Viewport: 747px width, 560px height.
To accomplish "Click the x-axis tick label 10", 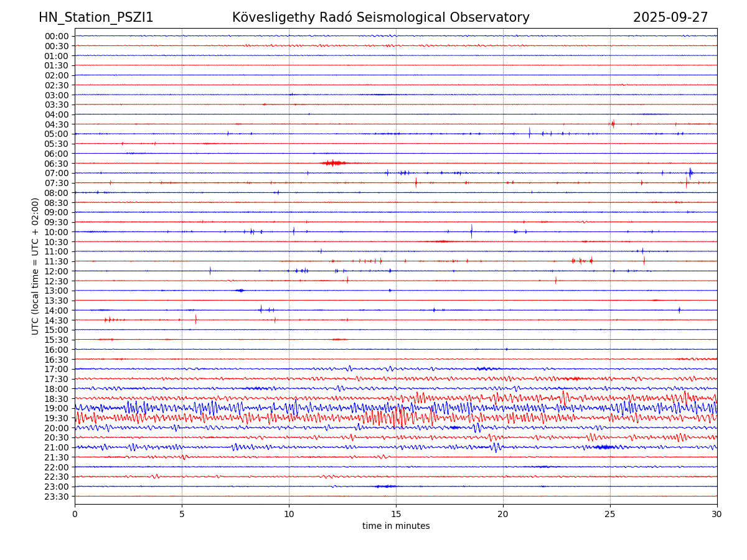I will click(289, 514).
